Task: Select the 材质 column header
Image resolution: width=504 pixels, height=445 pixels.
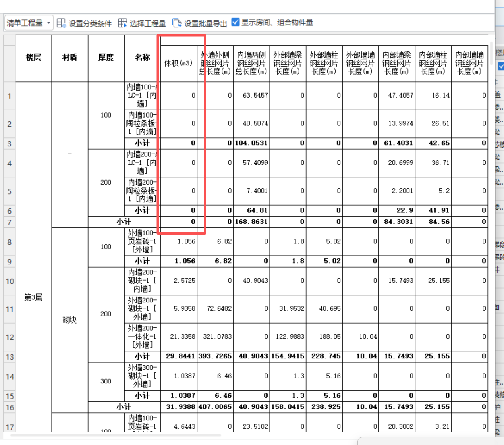Action: pyautogui.click(x=70, y=58)
